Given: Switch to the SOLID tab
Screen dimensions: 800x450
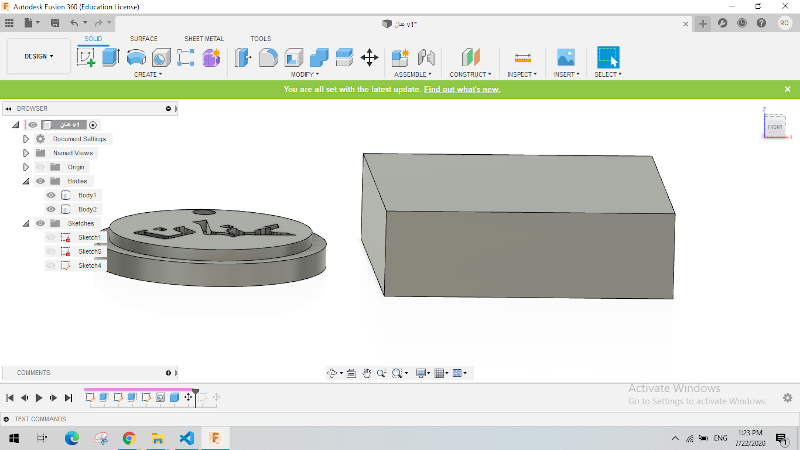Looking at the screenshot, I should click(x=93, y=39).
